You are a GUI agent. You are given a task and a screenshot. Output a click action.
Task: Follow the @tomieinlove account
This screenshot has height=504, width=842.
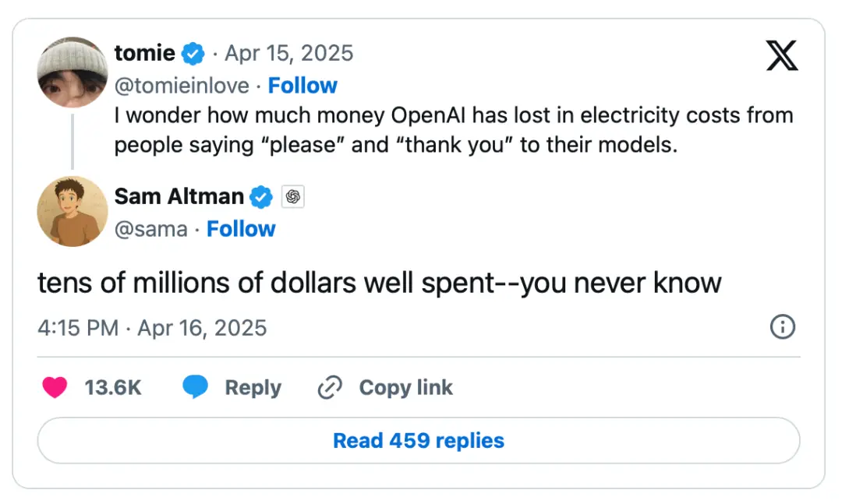[302, 86]
